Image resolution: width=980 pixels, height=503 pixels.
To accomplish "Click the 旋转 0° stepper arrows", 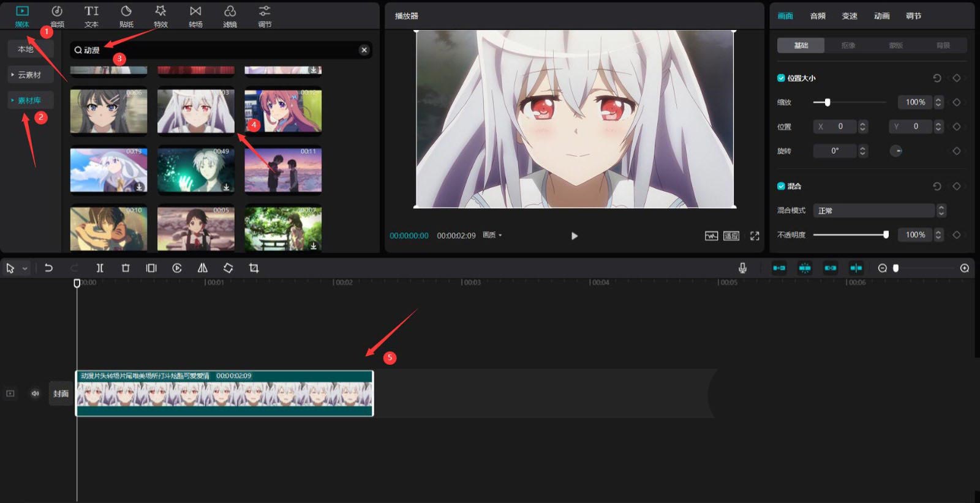I will click(x=863, y=151).
